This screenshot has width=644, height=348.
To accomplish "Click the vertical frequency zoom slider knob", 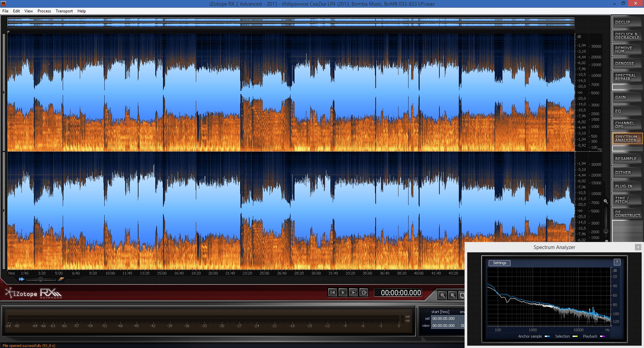I will [606, 231].
